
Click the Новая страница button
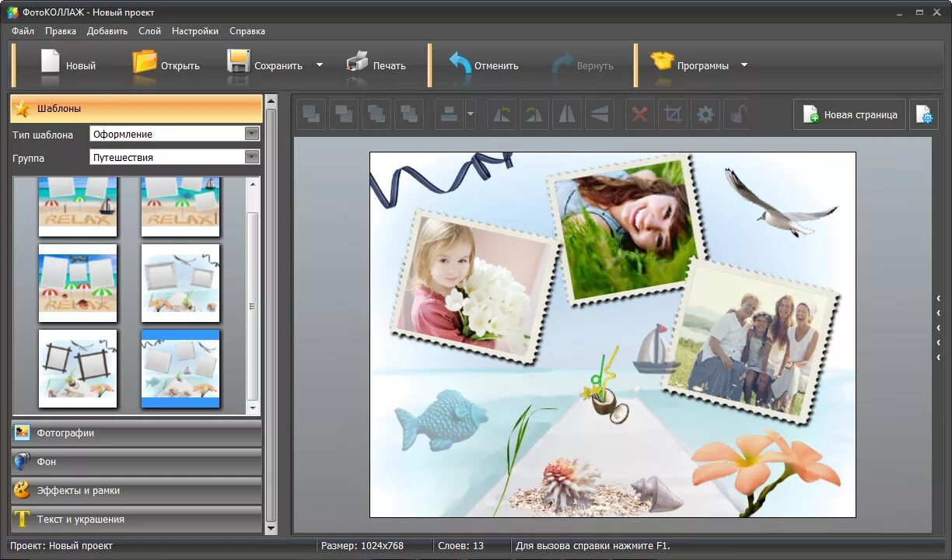pyautogui.click(x=850, y=114)
